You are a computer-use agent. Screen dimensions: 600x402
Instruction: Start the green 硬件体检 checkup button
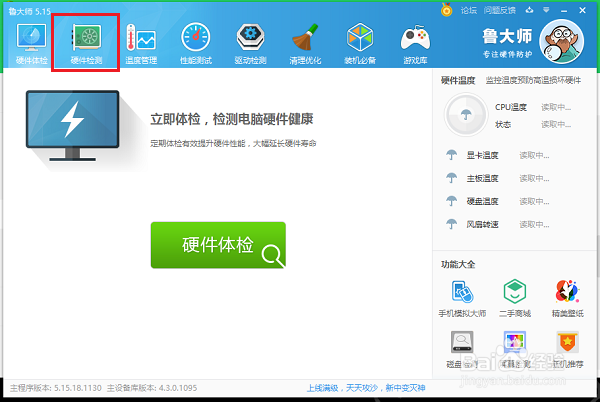pyautogui.click(x=218, y=245)
